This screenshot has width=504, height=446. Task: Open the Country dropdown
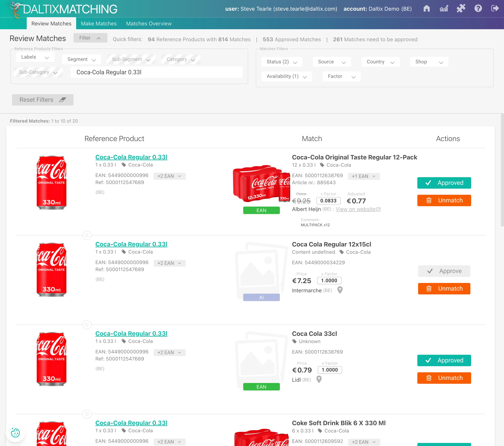click(x=380, y=62)
